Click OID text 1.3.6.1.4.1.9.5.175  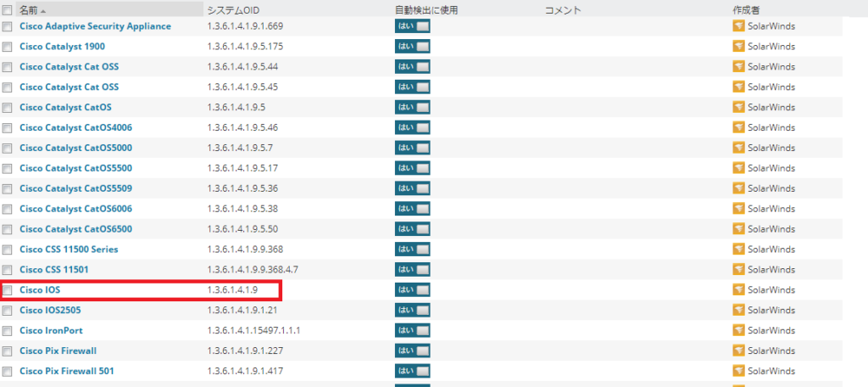pos(245,47)
